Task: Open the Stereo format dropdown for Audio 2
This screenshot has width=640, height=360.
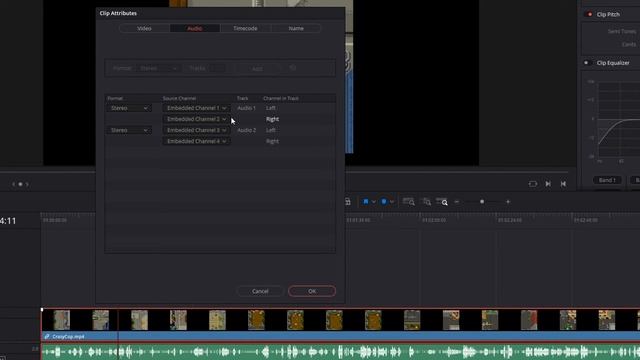Action: pos(129,130)
